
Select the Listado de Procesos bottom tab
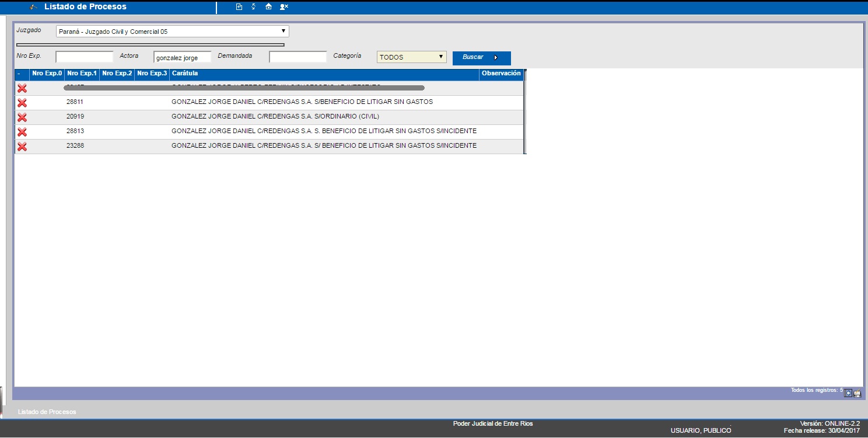(x=47, y=412)
